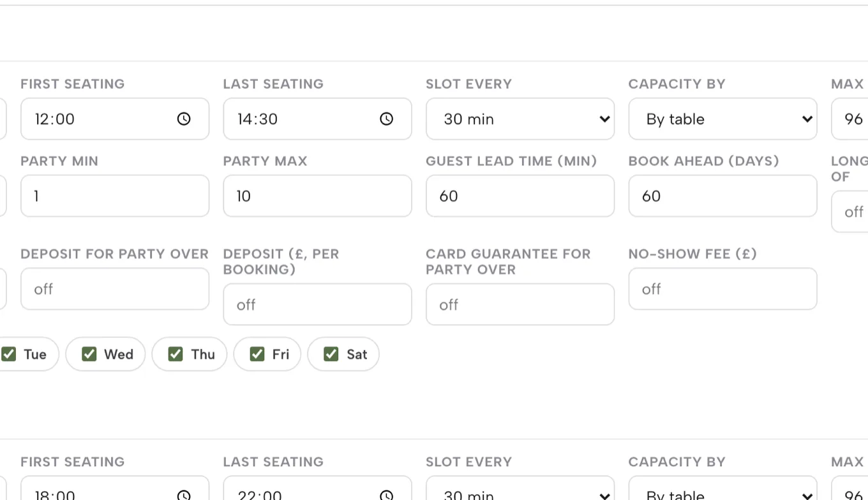Click the "PARTY MAX" label

tap(266, 161)
